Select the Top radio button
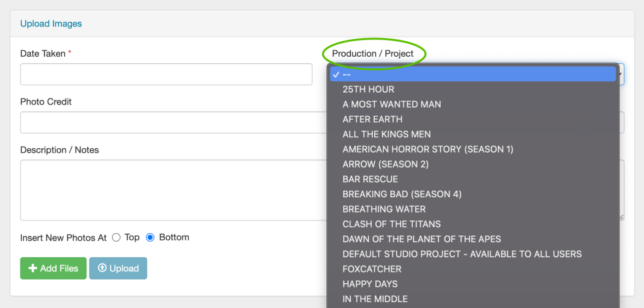644x308 pixels. click(116, 237)
